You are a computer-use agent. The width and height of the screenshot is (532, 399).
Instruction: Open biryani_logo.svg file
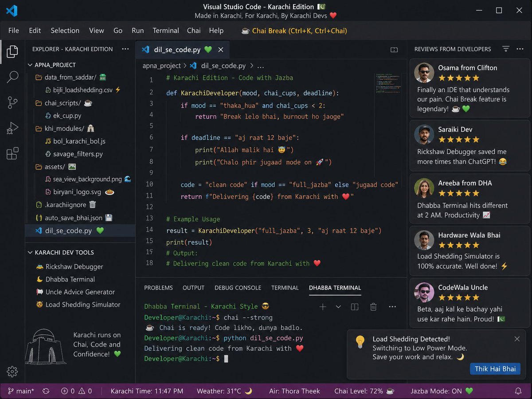(80, 192)
